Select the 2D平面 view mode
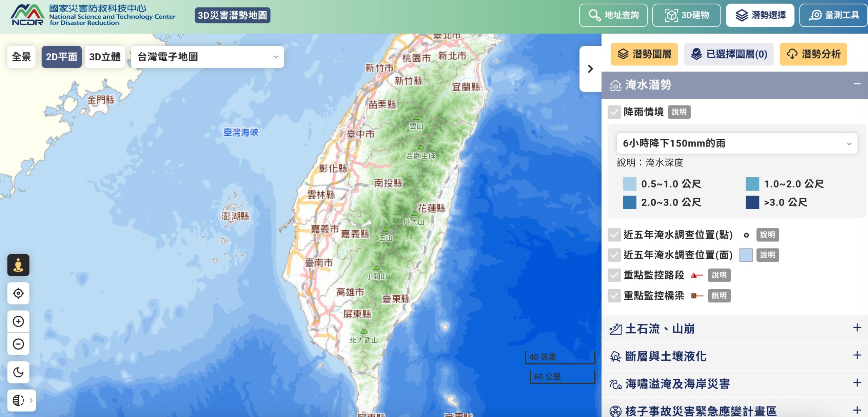 click(61, 57)
